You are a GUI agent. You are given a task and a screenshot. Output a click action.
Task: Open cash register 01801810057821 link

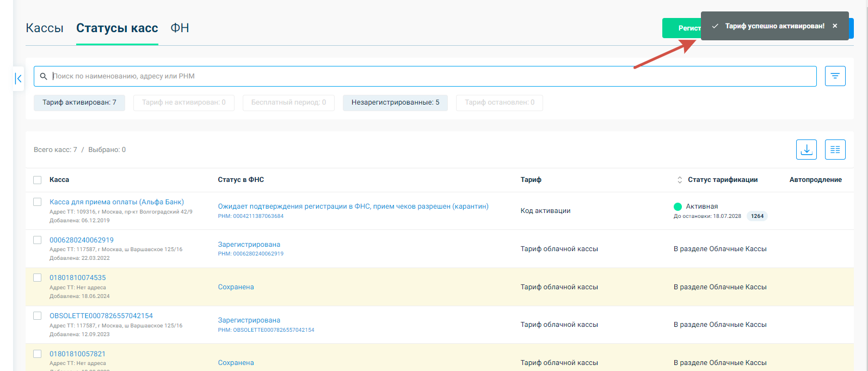pos(78,354)
